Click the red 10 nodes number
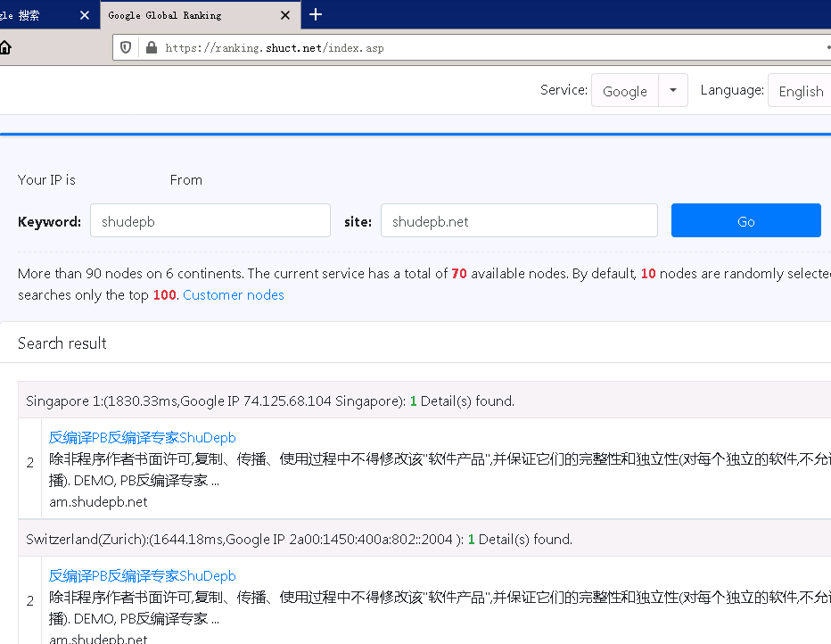The height and width of the screenshot is (644, 831). (648, 274)
